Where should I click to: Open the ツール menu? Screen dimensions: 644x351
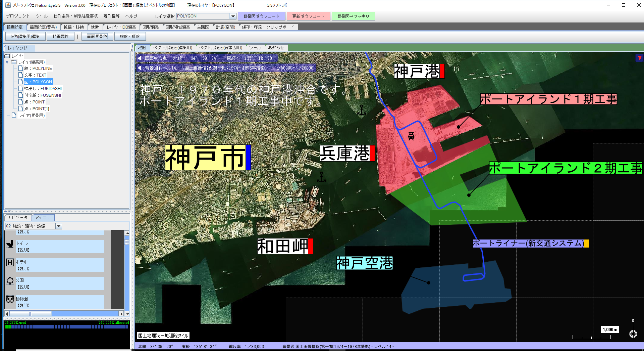click(42, 16)
